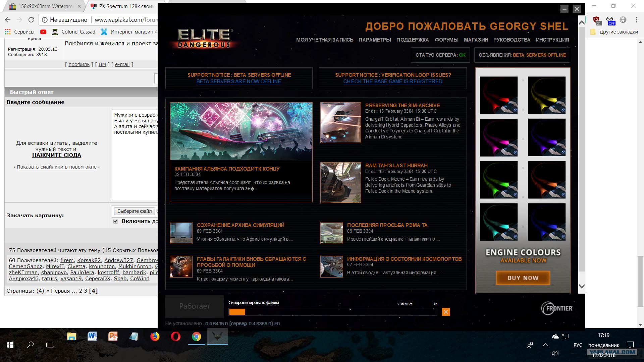This screenshot has width=644, height=362.
Task: Open ФОРУМЫ in the launcher menu
Action: (446, 40)
